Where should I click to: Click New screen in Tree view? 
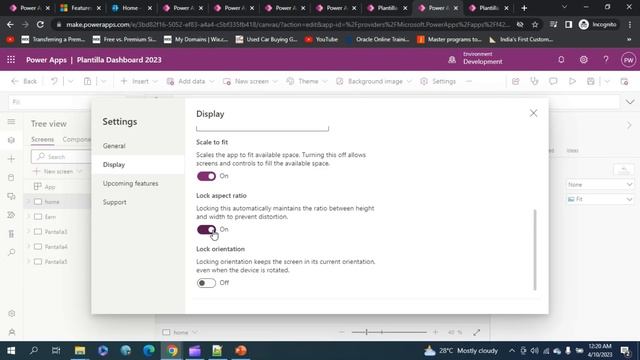(x=58, y=171)
